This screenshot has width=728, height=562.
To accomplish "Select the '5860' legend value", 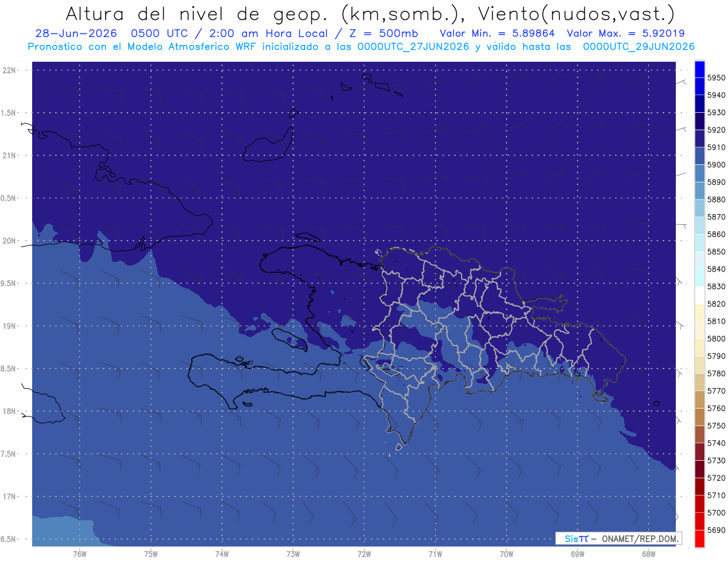I will (x=716, y=234).
